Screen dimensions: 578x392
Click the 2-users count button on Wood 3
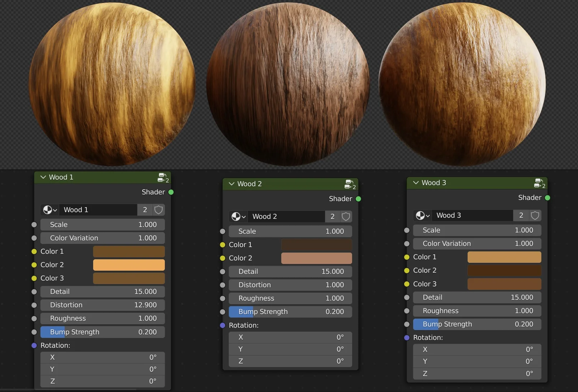click(x=521, y=215)
